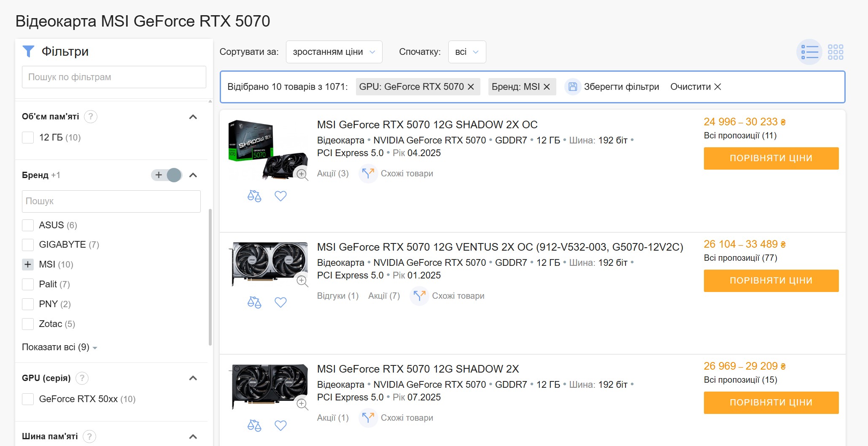Compare prices for 12G SHADOW 2X
868x446 pixels.
point(771,403)
